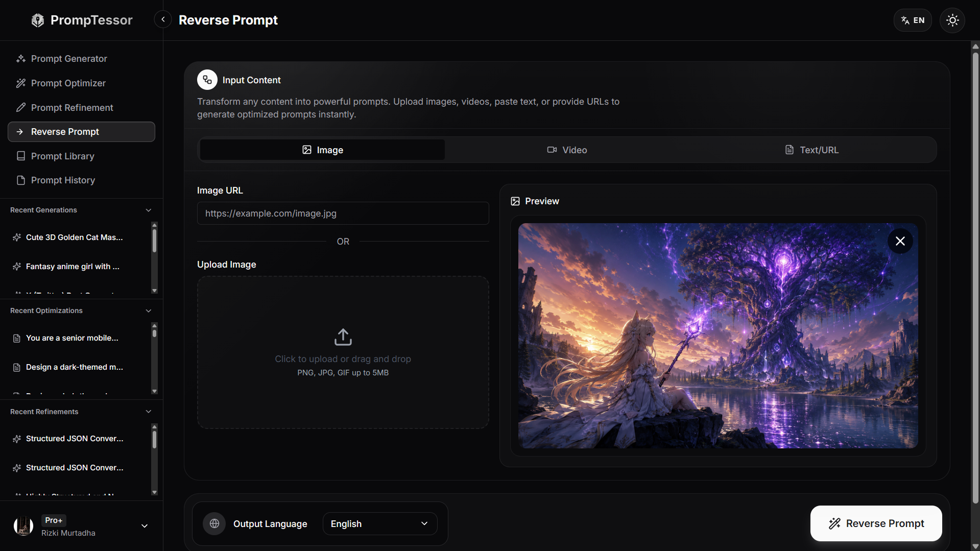Open recent generation Fantasy anime girl with ...
The height and width of the screenshot is (551, 980).
point(73,267)
